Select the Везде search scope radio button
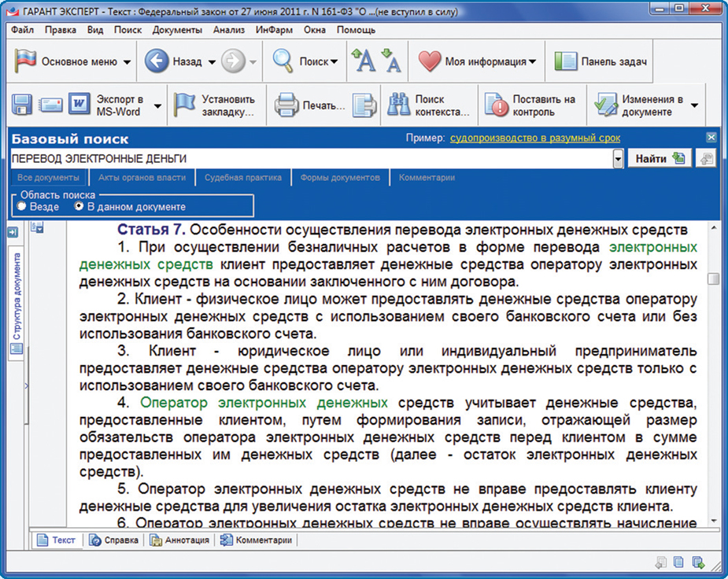This screenshot has height=579, width=728. pos(21,207)
